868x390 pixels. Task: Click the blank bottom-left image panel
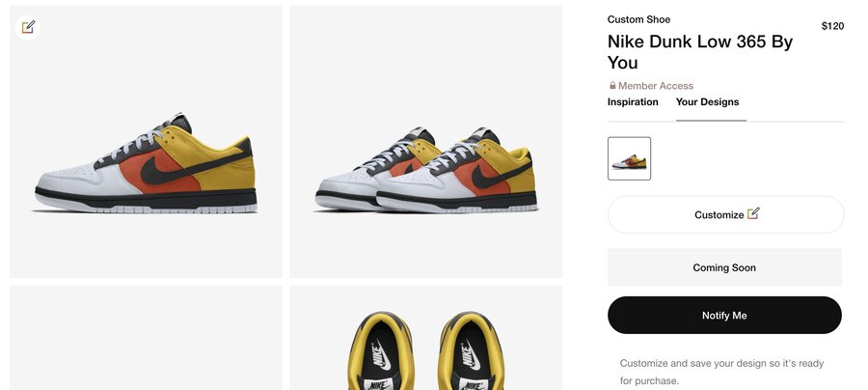146,338
